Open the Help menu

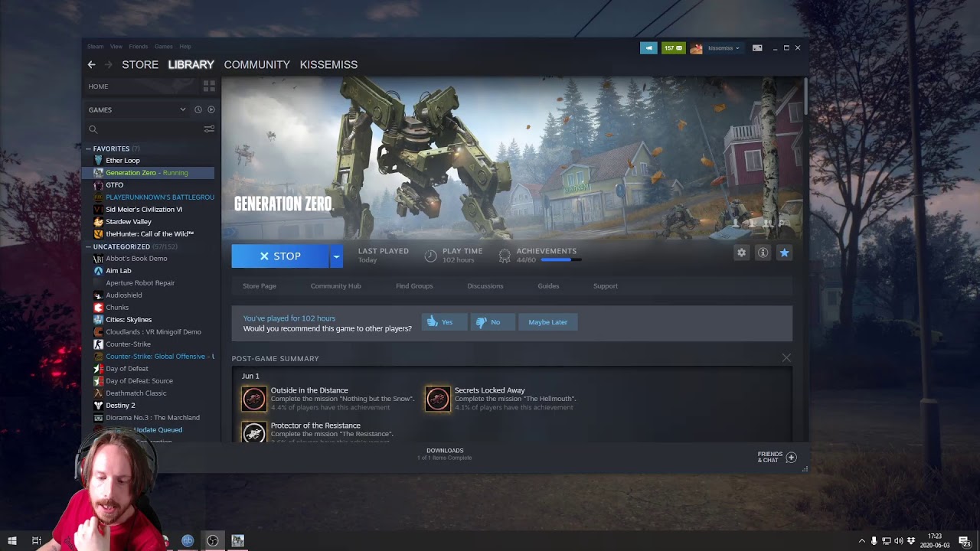[x=185, y=47]
